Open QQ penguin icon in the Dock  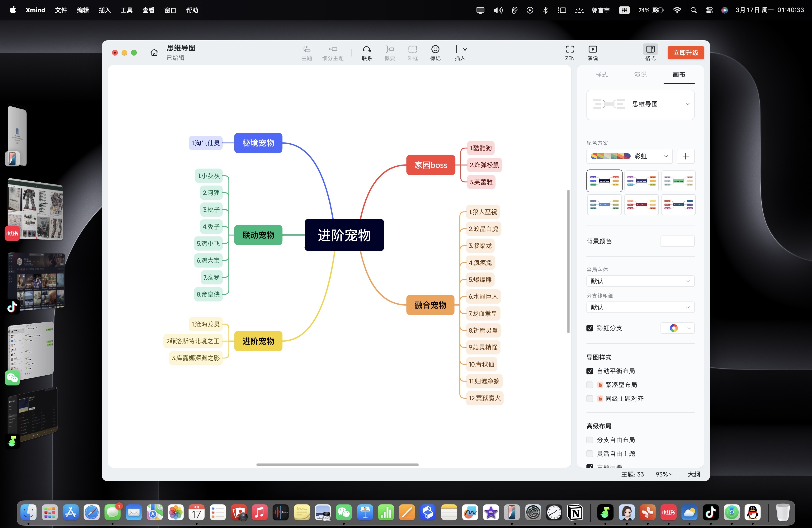tap(752, 512)
